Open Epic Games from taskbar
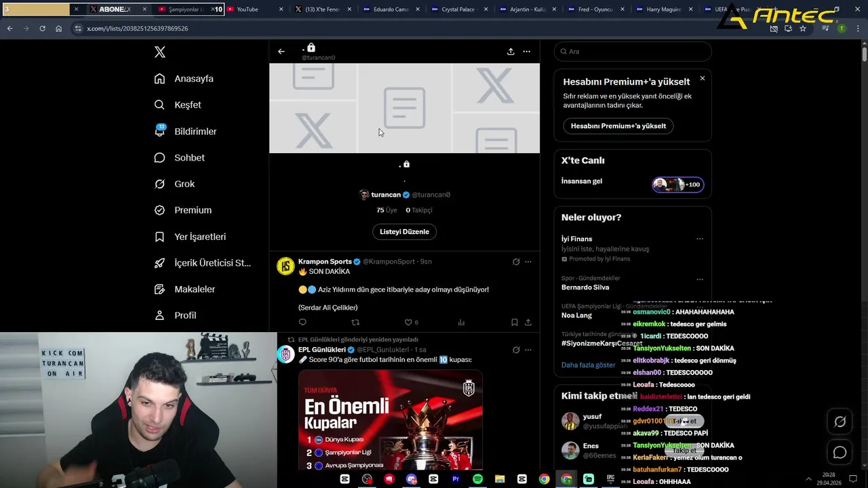This screenshot has width=868, height=488. (x=610, y=479)
